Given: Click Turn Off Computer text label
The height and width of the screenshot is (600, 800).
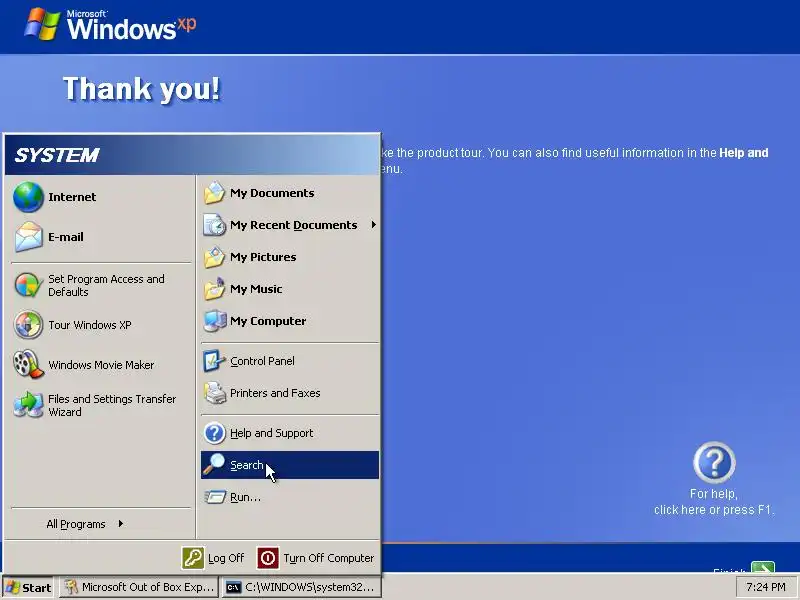Looking at the screenshot, I should click(329, 558).
